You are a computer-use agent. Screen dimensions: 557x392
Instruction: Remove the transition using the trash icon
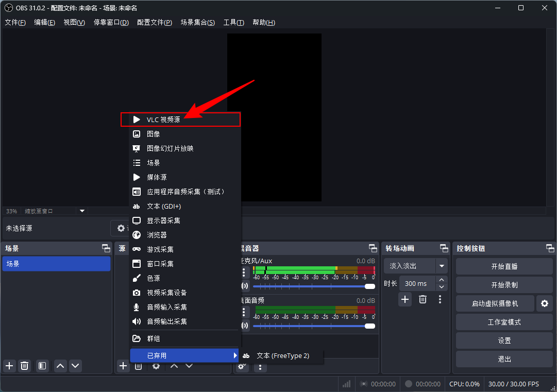pyautogui.click(x=423, y=299)
